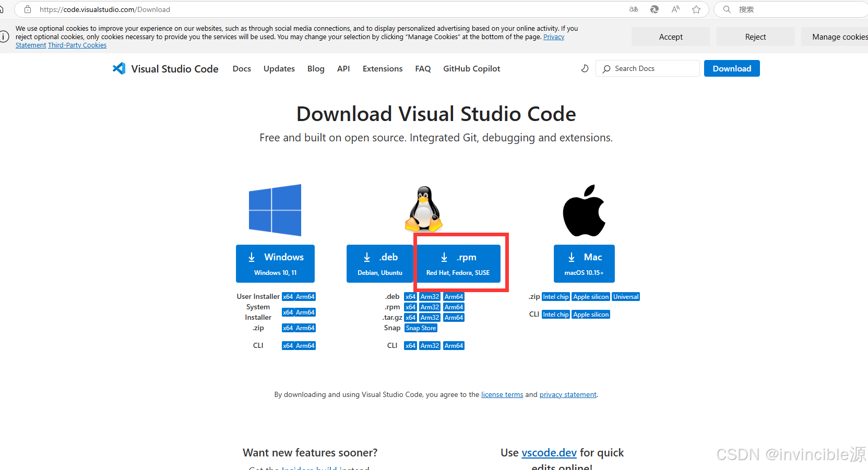Screen dimensions: 868x470
Task: Toggle the dark theme moon icon
Action: pos(585,68)
